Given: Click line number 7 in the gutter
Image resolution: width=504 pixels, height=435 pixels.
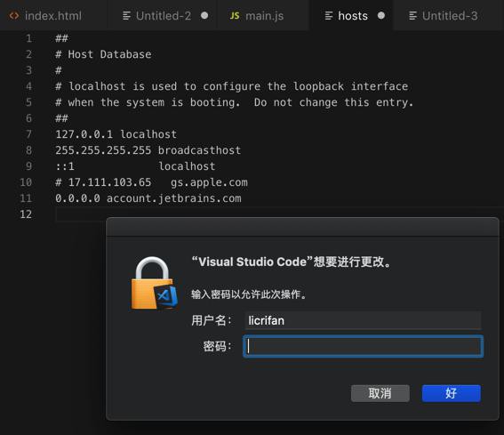Looking at the screenshot, I should pos(28,134).
